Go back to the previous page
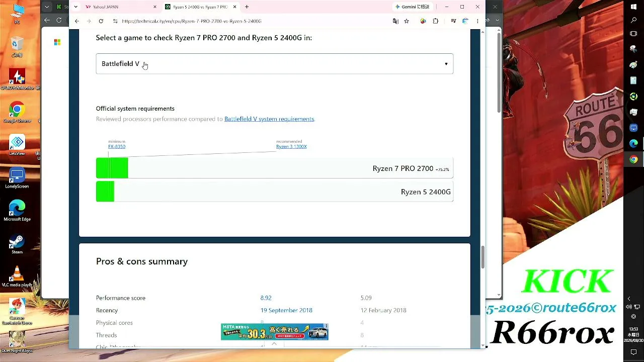644x362 pixels. point(76,21)
